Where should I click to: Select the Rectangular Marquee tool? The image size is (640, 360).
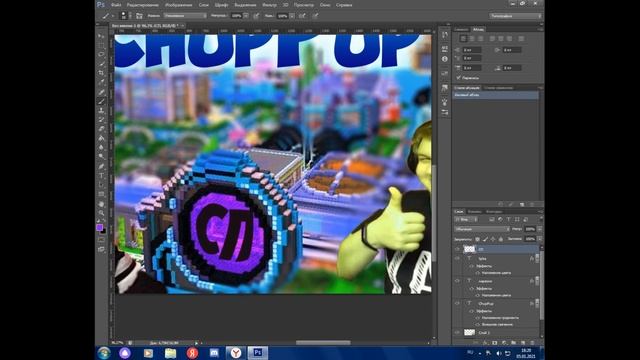101,45
